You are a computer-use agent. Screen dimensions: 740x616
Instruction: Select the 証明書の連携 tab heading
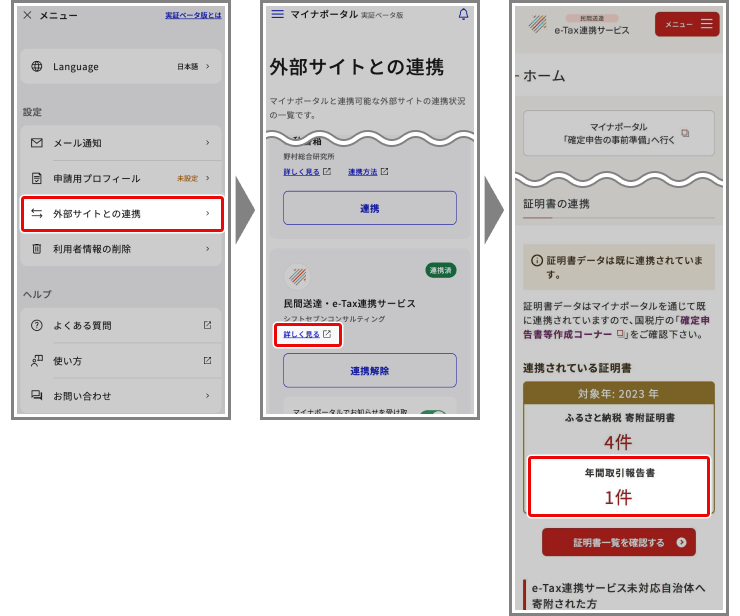click(x=556, y=204)
